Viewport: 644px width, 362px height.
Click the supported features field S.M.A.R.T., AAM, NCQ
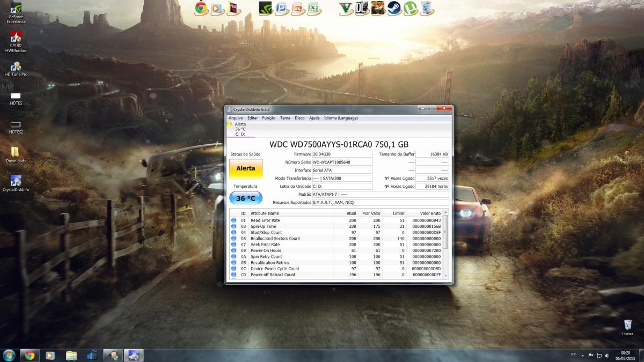click(380, 202)
